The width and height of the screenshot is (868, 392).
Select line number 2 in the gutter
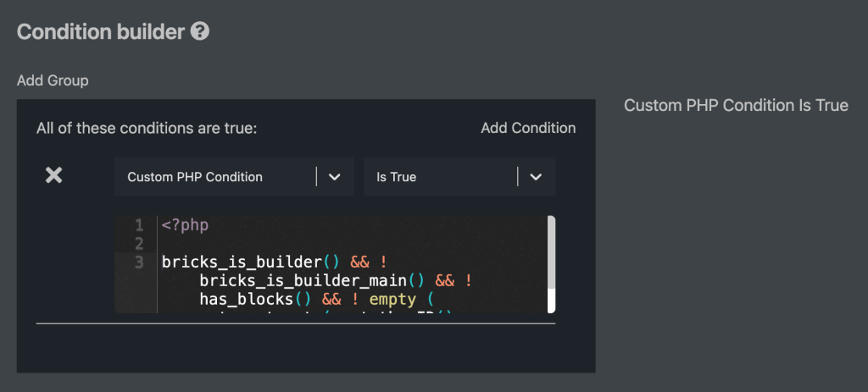139,244
